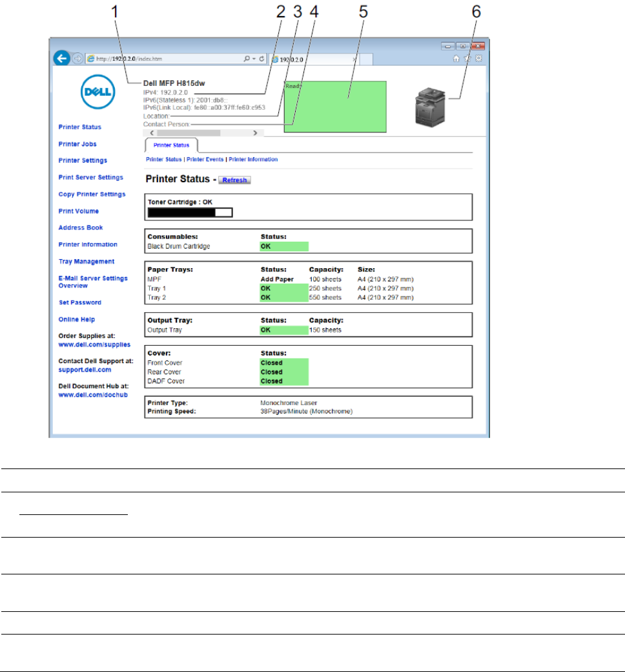Open the favorites star icon
This screenshot has width=625, height=672.
[467, 59]
